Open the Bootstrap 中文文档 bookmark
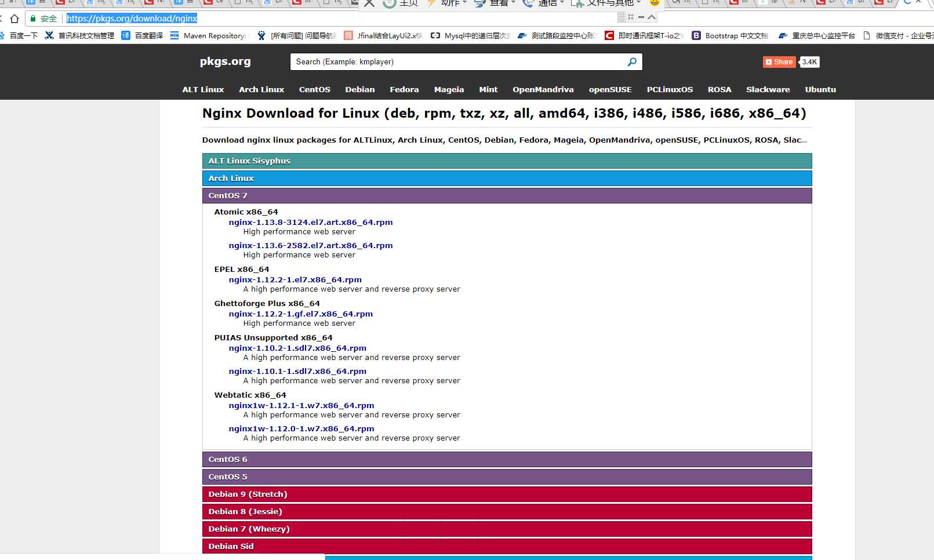 click(x=730, y=35)
